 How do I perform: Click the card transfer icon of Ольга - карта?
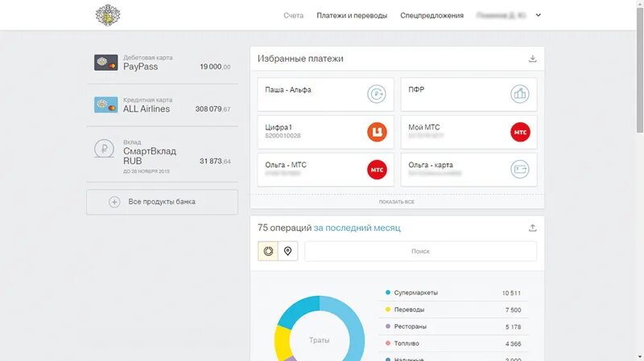click(x=520, y=170)
